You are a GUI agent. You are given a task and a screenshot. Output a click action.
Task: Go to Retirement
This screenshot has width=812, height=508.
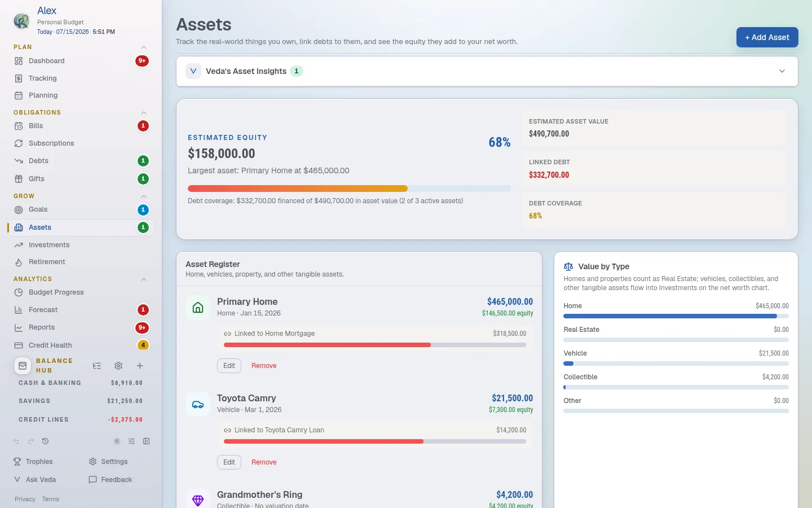pos(81,262)
